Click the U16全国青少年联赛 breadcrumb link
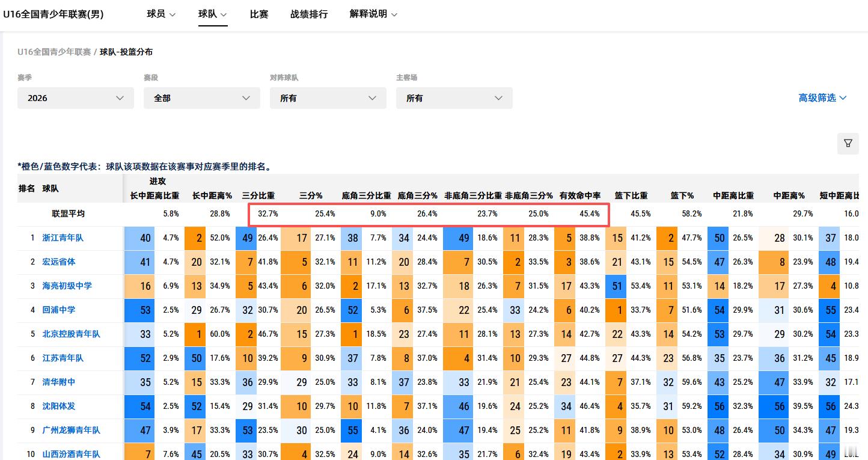 54,52
